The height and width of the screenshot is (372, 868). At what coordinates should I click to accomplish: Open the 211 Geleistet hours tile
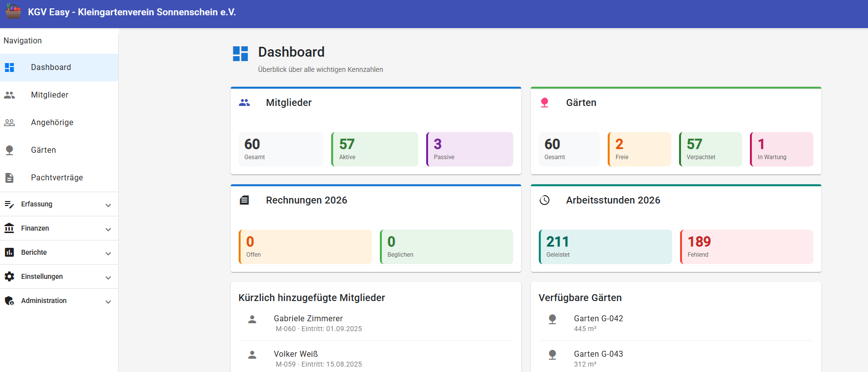tap(605, 247)
